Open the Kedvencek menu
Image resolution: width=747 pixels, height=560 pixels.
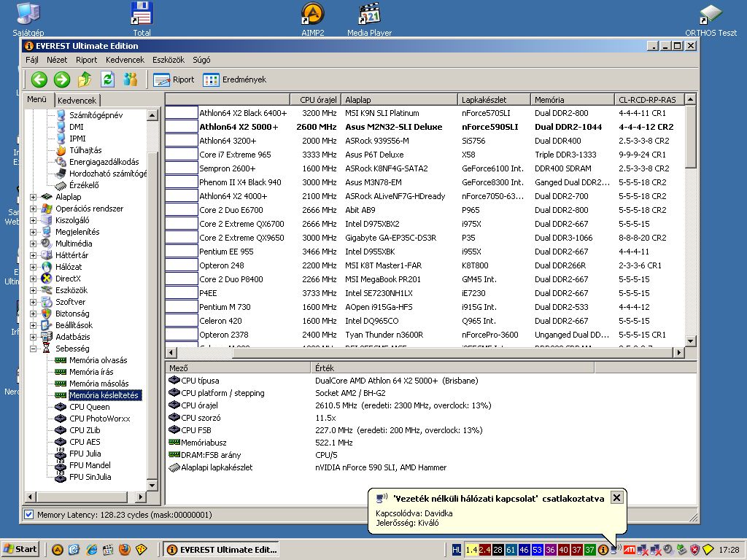tap(125, 60)
